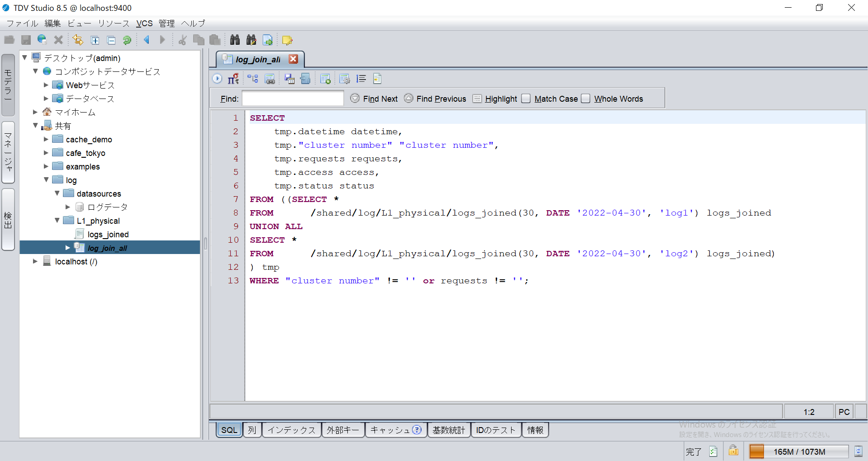
Task: Expand the examples folder
Action: 46,166
